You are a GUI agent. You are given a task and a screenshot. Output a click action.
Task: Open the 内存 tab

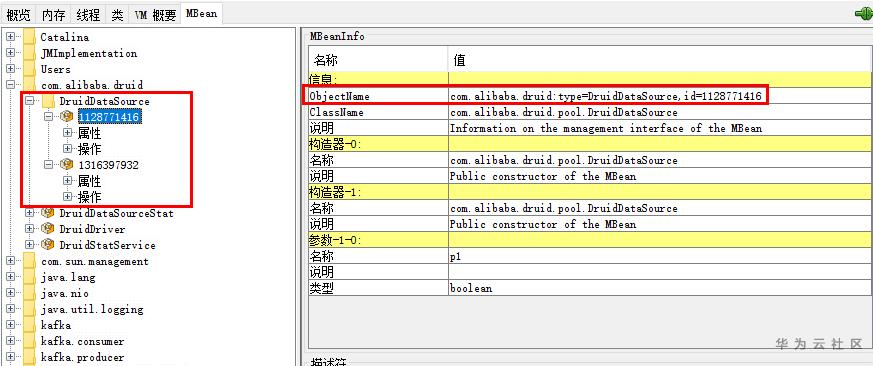coord(53,15)
